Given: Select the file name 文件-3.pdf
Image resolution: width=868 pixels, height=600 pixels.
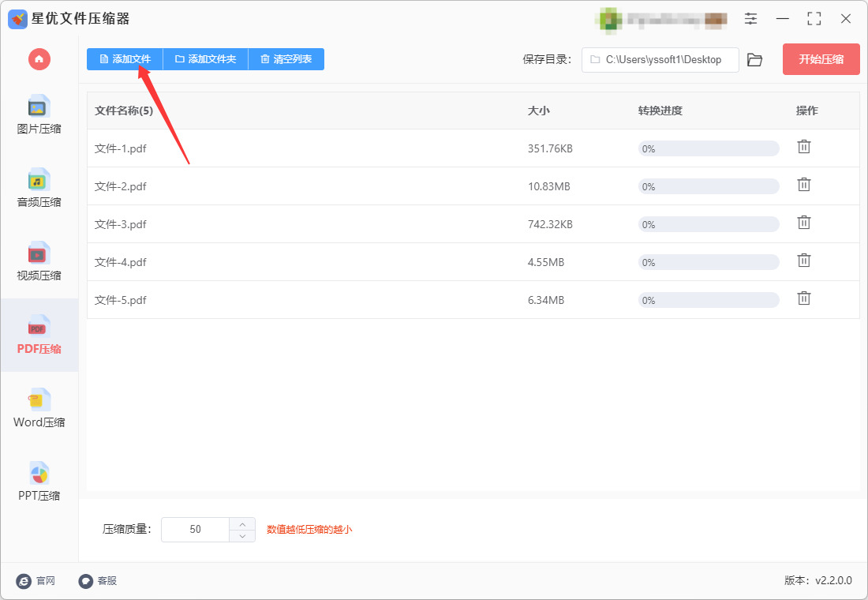Looking at the screenshot, I should pos(121,224).
